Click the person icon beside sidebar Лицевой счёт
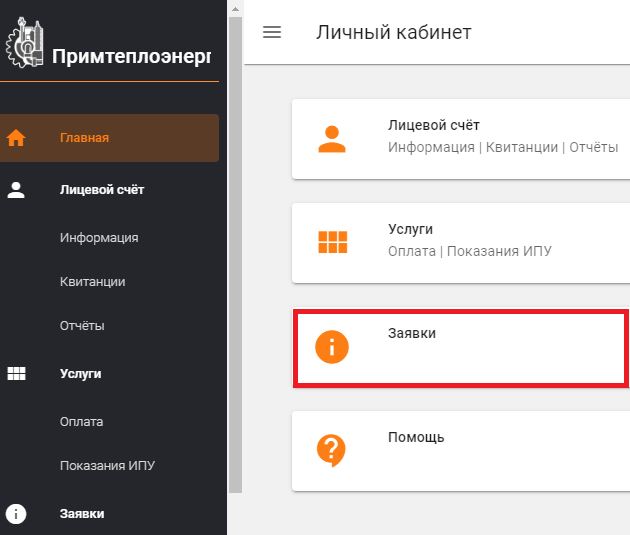Viewport: 630px width, 535px height. pos(16,190)
